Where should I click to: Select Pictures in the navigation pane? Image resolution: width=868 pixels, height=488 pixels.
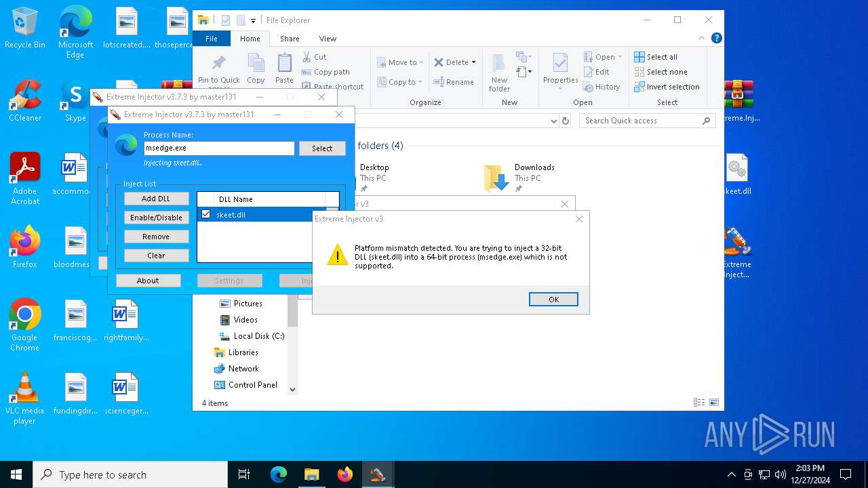[248, 304]
